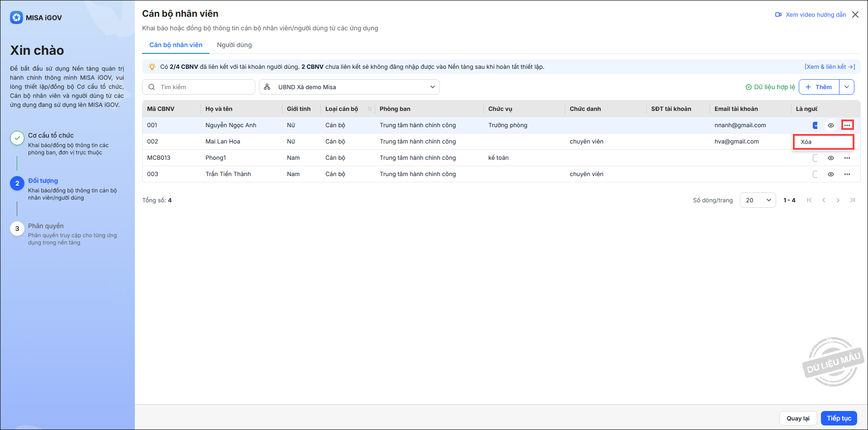Tick the checkbox for Trần Tiến Thành
The image size is (868, 430).
pyautogui.click(x=816, y=174)
